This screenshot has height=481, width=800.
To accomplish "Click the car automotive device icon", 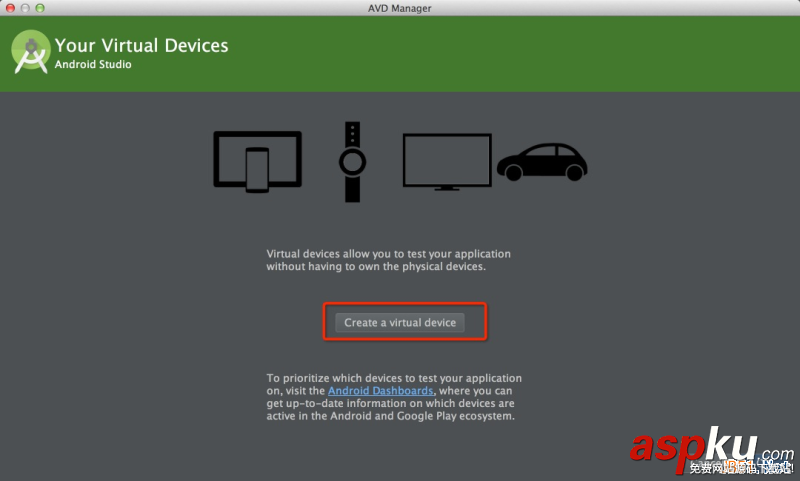I will 542,162.
